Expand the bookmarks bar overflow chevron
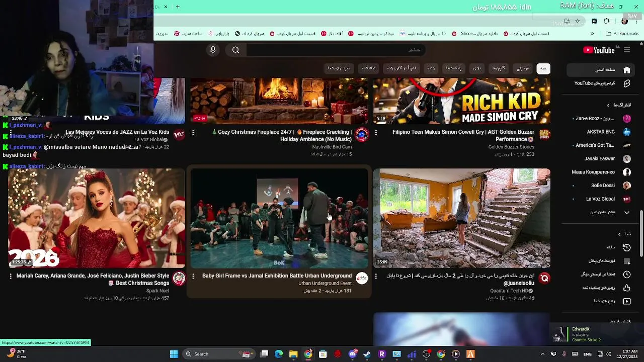Screen dimensions: 644x362 click(592, 34)
